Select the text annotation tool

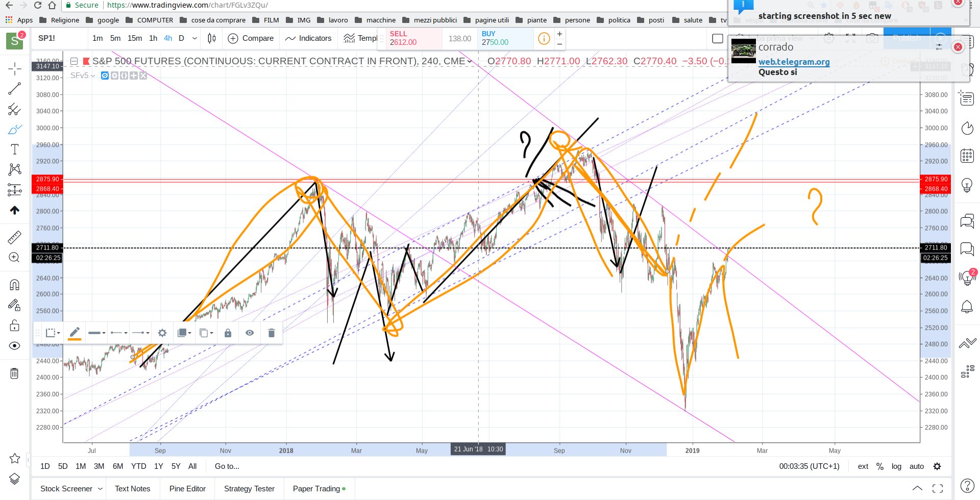15,149
